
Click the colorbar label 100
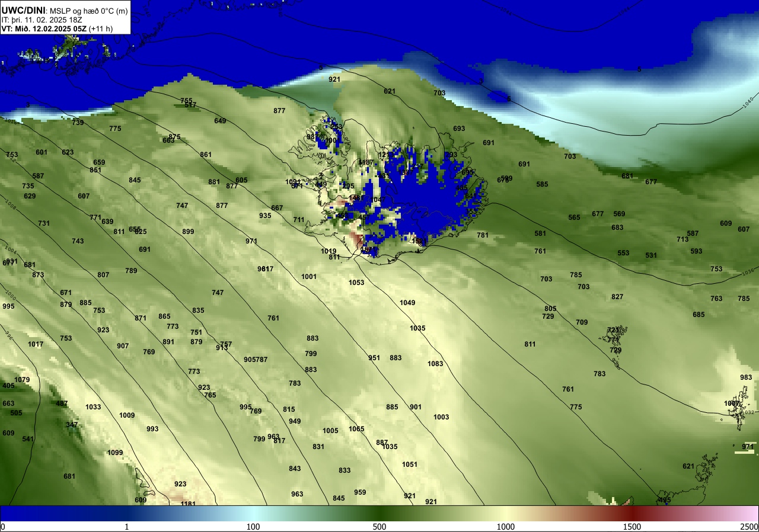click(253, 527)
